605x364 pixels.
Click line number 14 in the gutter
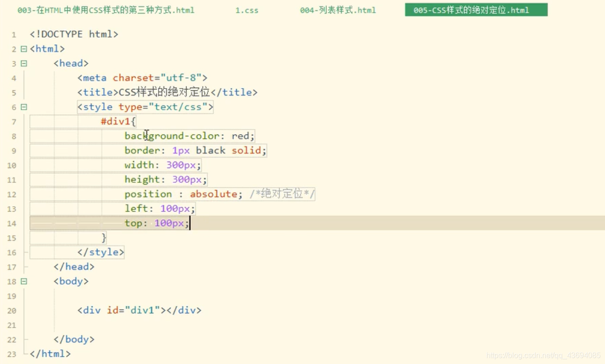pos(12,223)
